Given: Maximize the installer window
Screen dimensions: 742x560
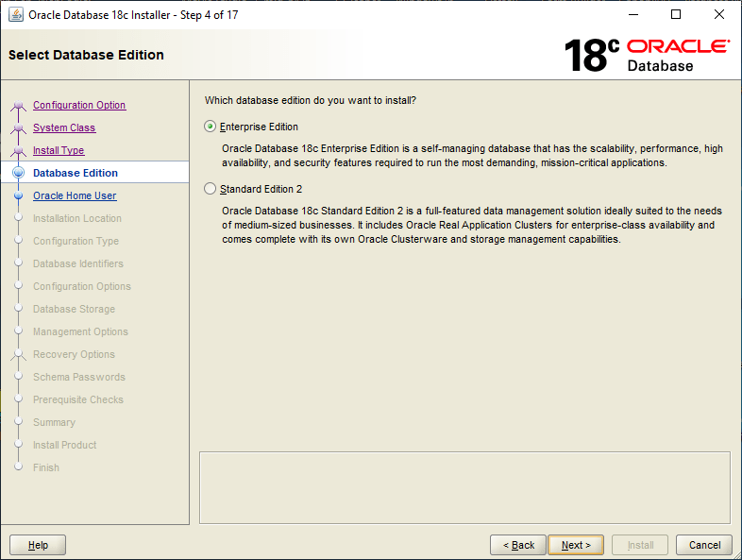Looking at the screenshot, I should 676,15.
